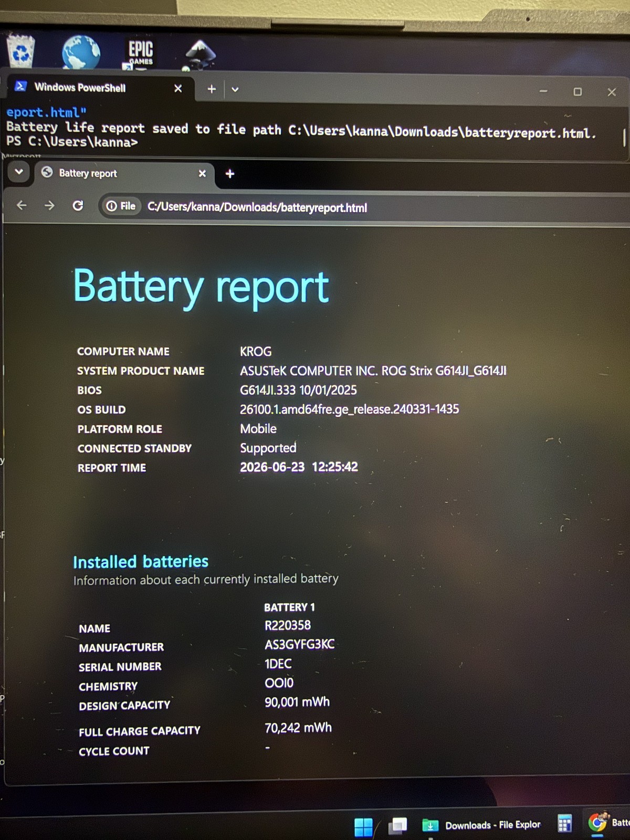This screenshot has height=840, width=630.
Task: Open PowerShell new-tab profile dropdown
Action: 235,90
